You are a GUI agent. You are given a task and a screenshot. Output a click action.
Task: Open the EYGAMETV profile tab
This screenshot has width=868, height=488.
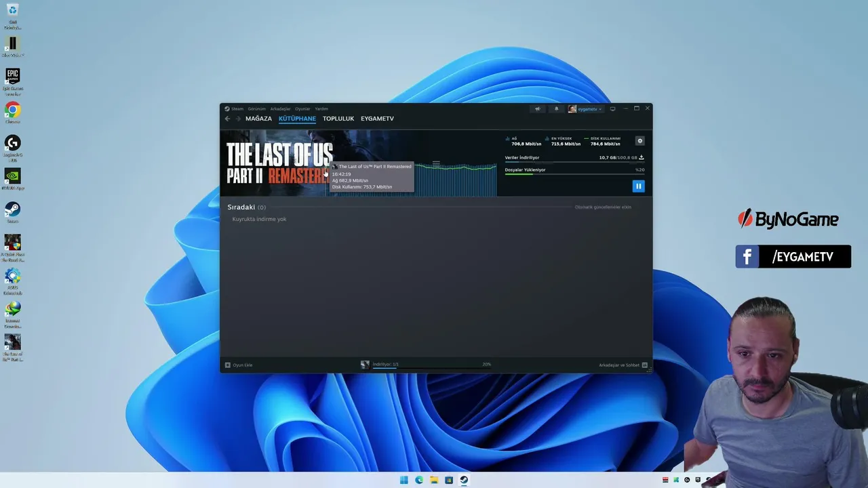click(377, 119)
